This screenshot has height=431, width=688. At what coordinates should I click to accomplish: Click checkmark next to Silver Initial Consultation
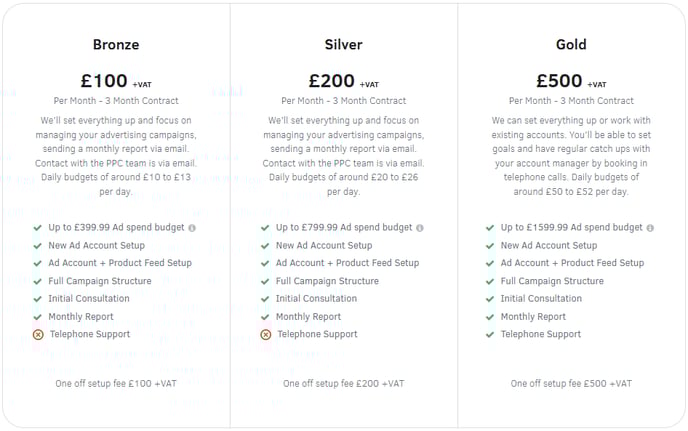coord(265,299)
